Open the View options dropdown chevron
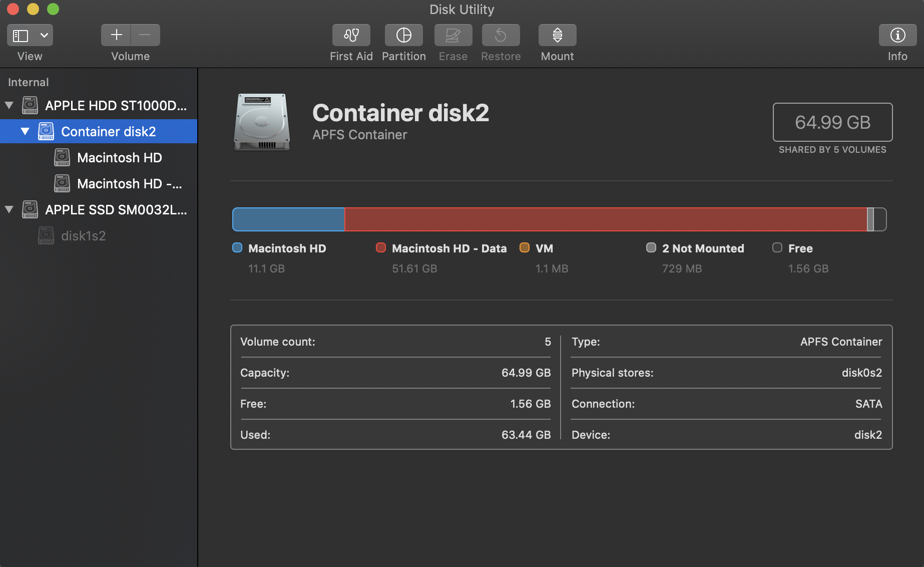 (44, 36)
